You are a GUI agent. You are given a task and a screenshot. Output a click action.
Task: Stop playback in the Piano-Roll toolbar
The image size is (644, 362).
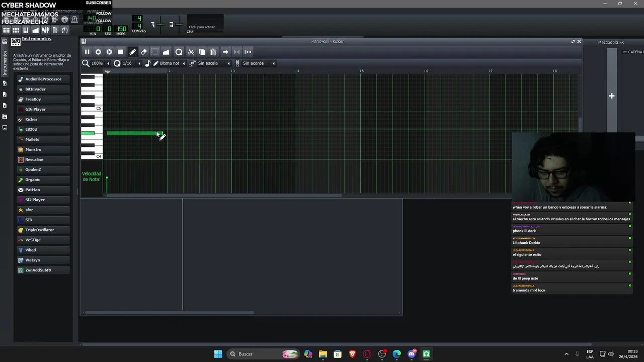pyautogui.click(x=120, y=52)
